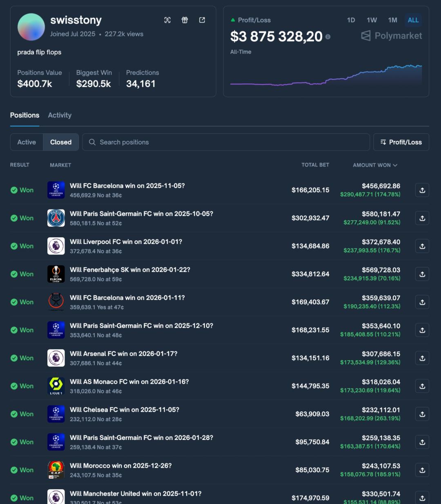Click the share icon on the Morocco position row
Screen dimensions: 441x504
pos(422,470)
